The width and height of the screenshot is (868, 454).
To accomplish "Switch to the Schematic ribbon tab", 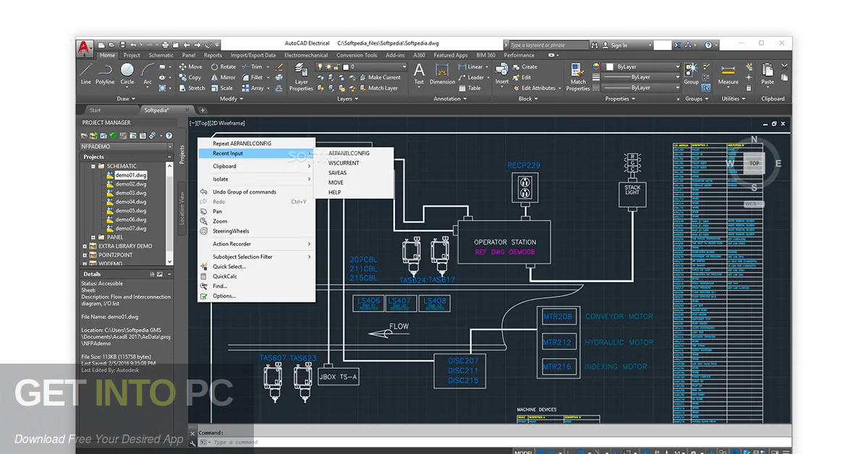I will pos(161,55).
